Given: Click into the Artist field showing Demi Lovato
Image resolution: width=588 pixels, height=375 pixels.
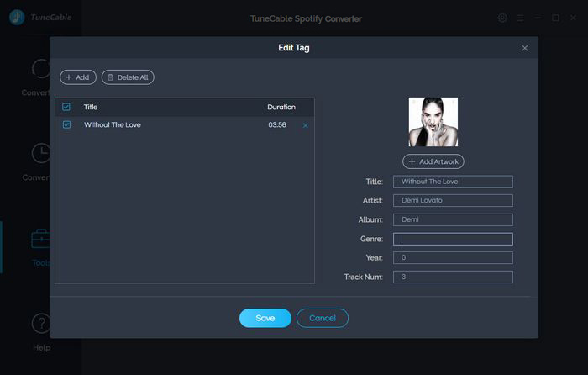Looking at the screenshot, I should (x=453, y=200).
